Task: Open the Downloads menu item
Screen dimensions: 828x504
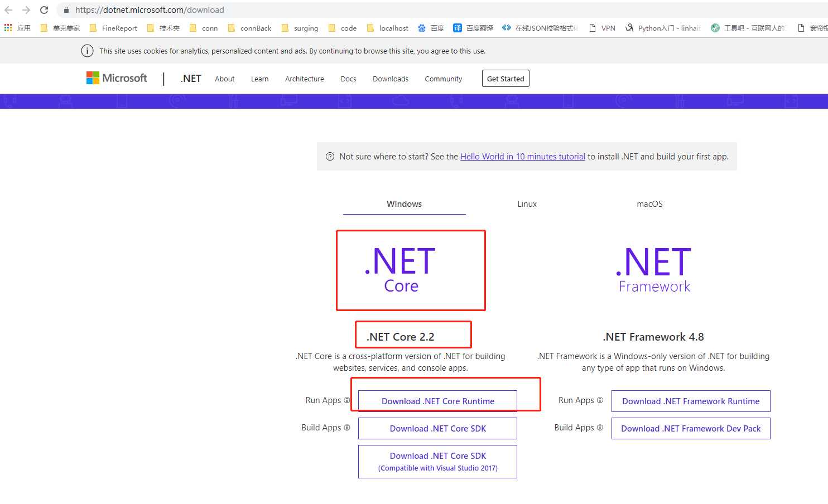Action: pyautogui.click(x=391, y=79)
